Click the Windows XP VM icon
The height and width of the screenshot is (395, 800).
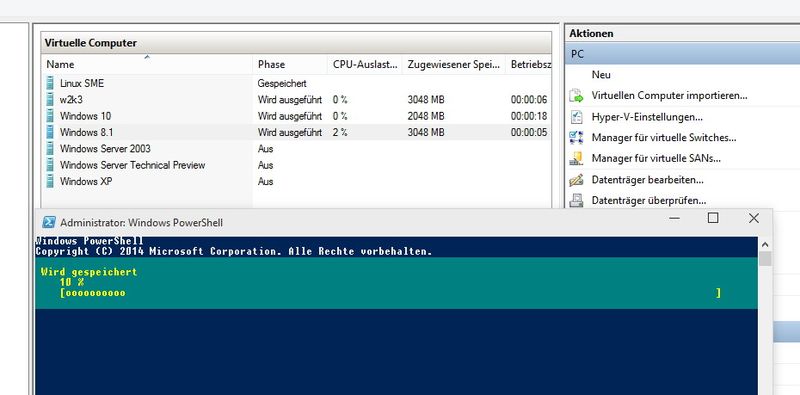click(49, 181)
